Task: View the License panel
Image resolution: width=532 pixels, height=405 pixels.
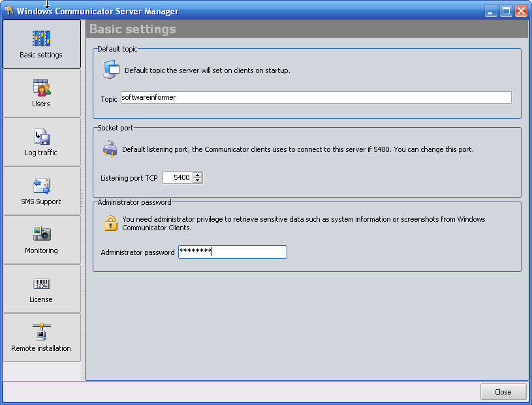Action: (41, 288)
